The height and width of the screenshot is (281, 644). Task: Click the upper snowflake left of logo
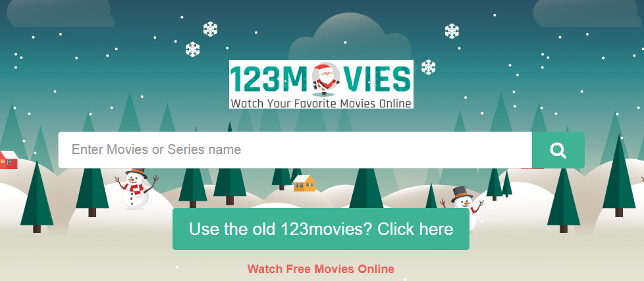[x=210, y=29]
